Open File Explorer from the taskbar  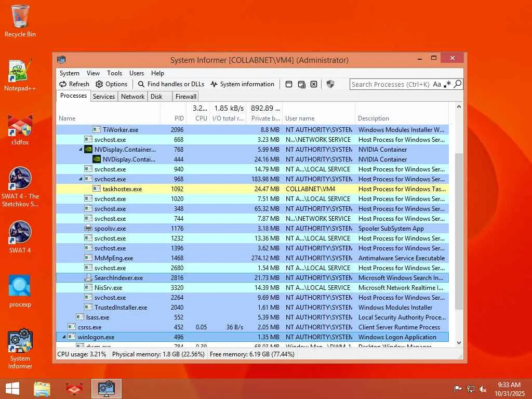pos(42,389)
